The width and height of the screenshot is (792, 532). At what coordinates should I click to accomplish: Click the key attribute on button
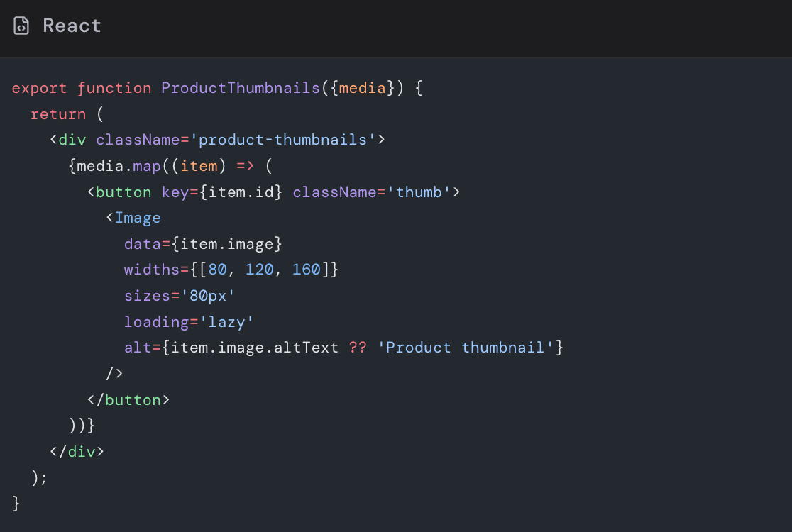(x=175, y=192)
